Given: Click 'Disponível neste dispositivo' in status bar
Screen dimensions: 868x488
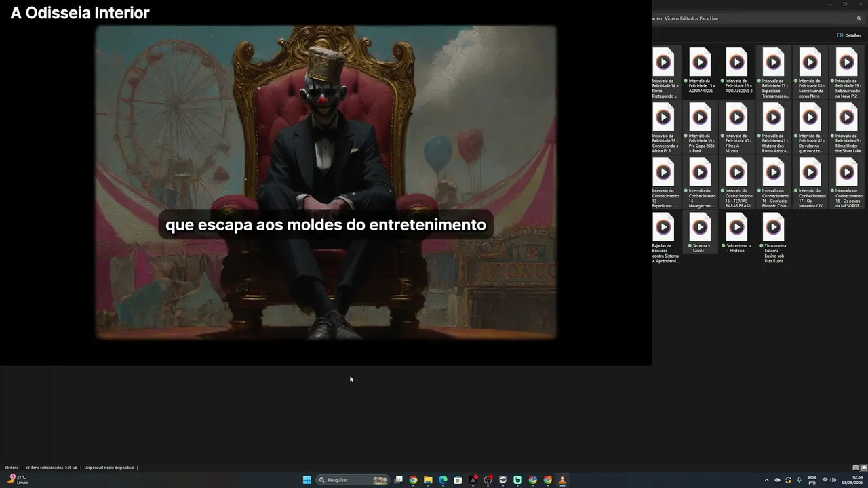Looking at the screenshot, I should pyautogui.click(x=109, y=468).
